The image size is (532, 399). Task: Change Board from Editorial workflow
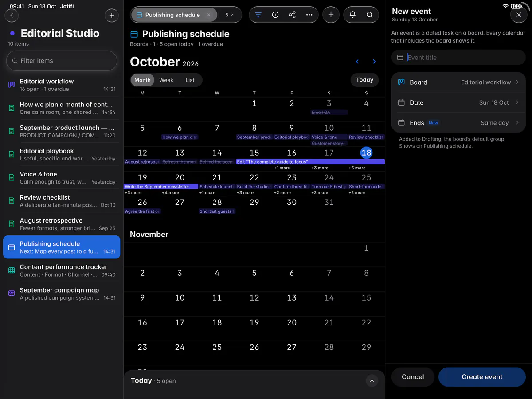(x=458, y=82)
